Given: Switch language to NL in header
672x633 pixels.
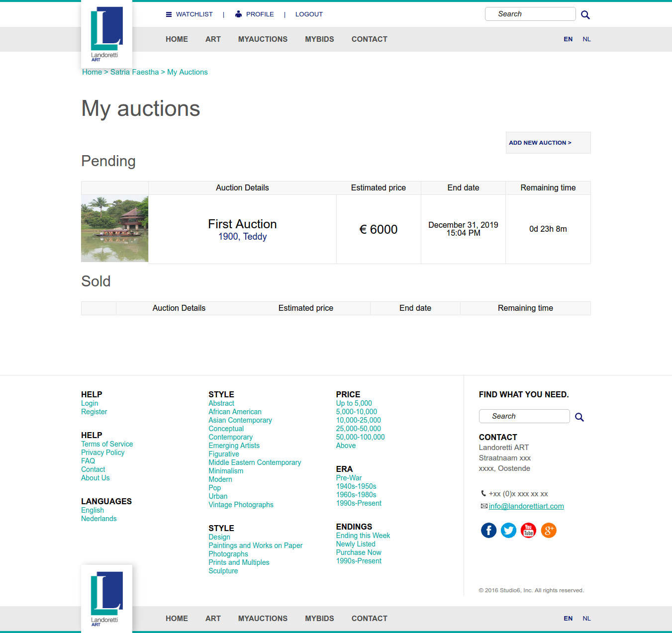Looking at the screenshot, I should pyautogui.click(x=586, y=39).
